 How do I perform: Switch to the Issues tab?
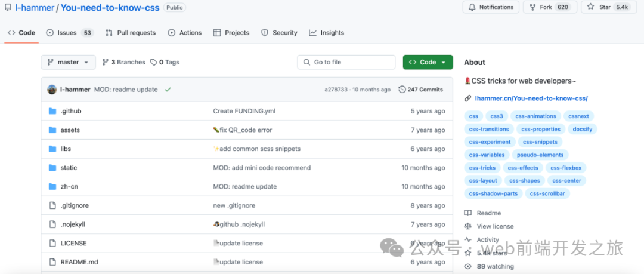(69, 33)
